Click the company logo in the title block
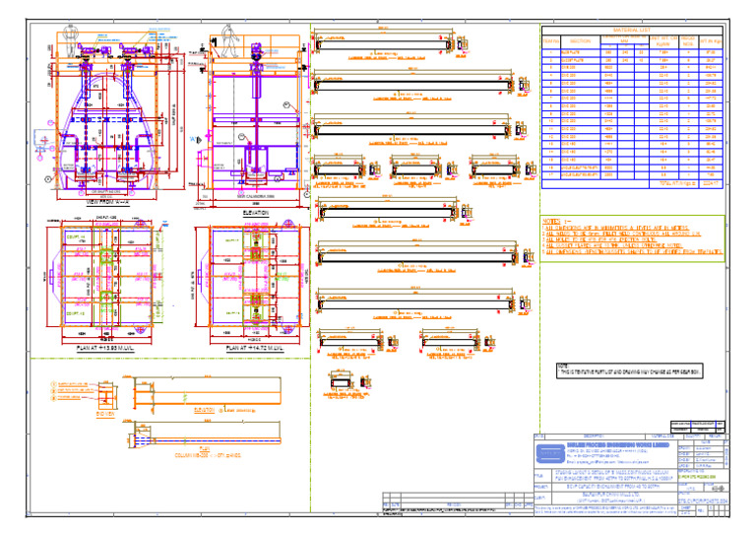This screenshot has width=756, height=535. click(x=550, y=454)
